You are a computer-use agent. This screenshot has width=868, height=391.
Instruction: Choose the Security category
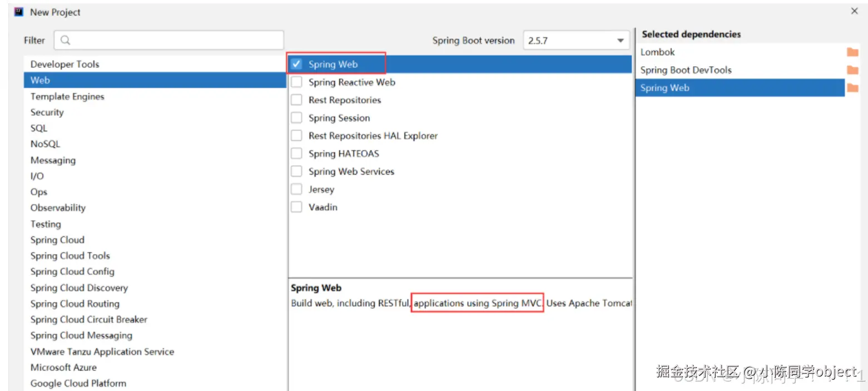(x=155, y=112)
